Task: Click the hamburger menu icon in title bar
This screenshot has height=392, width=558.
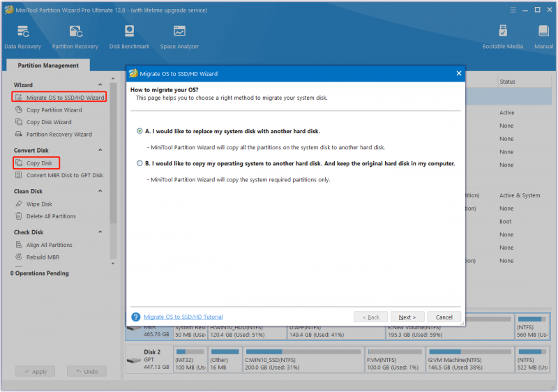Action: coord(513,10)
